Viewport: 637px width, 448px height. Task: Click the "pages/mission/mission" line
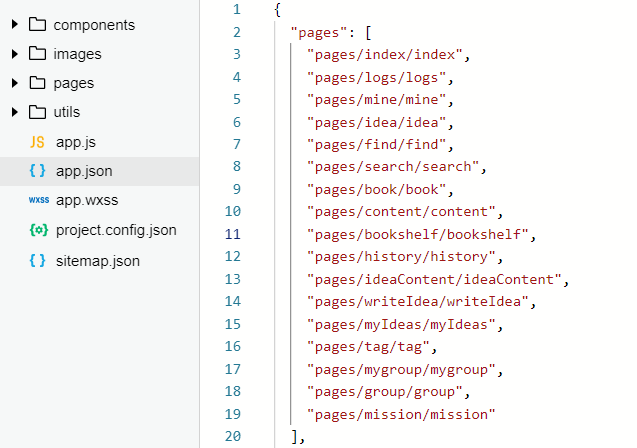point(402,414)
